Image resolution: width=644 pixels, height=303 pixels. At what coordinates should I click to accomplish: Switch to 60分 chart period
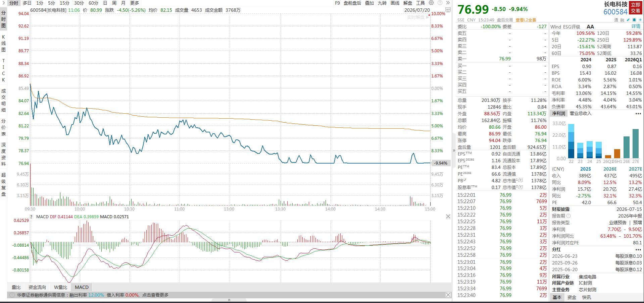93,3
